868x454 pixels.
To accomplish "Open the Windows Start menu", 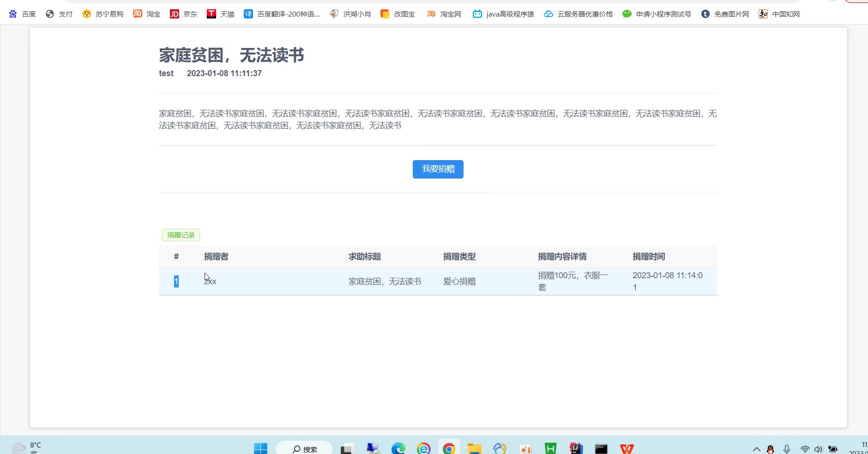I will point(260,448).
